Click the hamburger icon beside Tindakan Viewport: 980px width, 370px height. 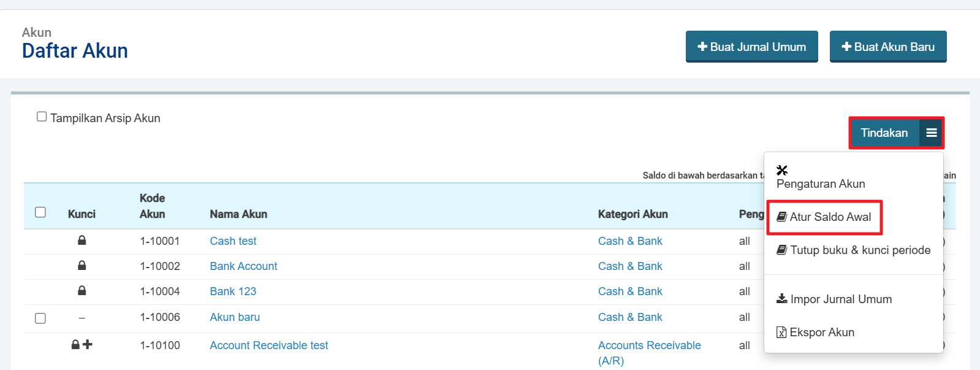[931, 133]
